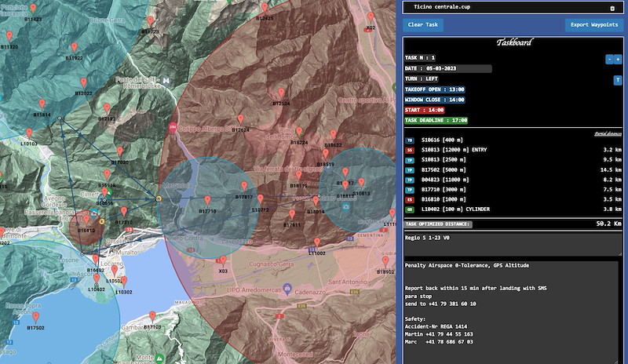This screenshot has height=364, width=628.
Task: Click the plus button beside TASK N
Action: [618, 60]
